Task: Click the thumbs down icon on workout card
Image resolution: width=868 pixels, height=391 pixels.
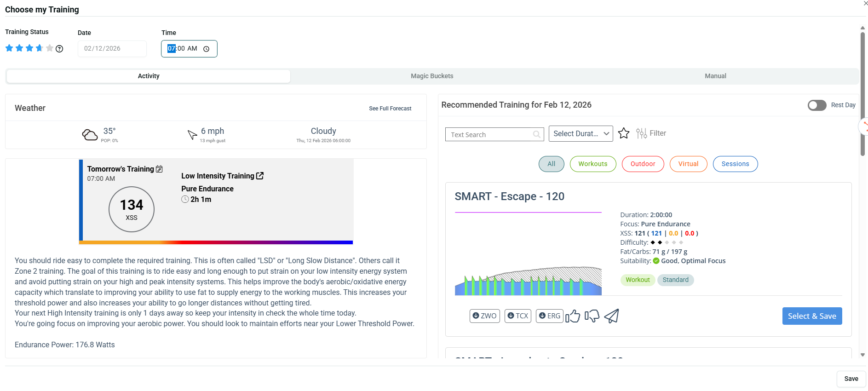Action: point(592,316)
